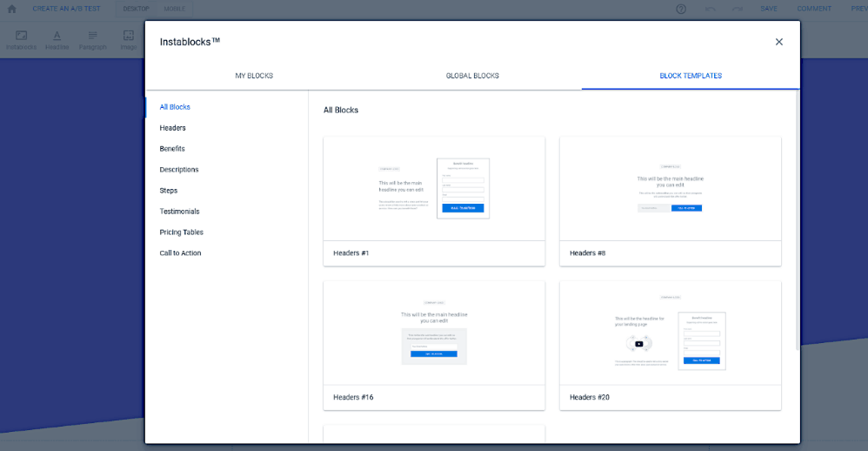
Task: Choose the Headers #1 template thumbnail
Action: 434,189
